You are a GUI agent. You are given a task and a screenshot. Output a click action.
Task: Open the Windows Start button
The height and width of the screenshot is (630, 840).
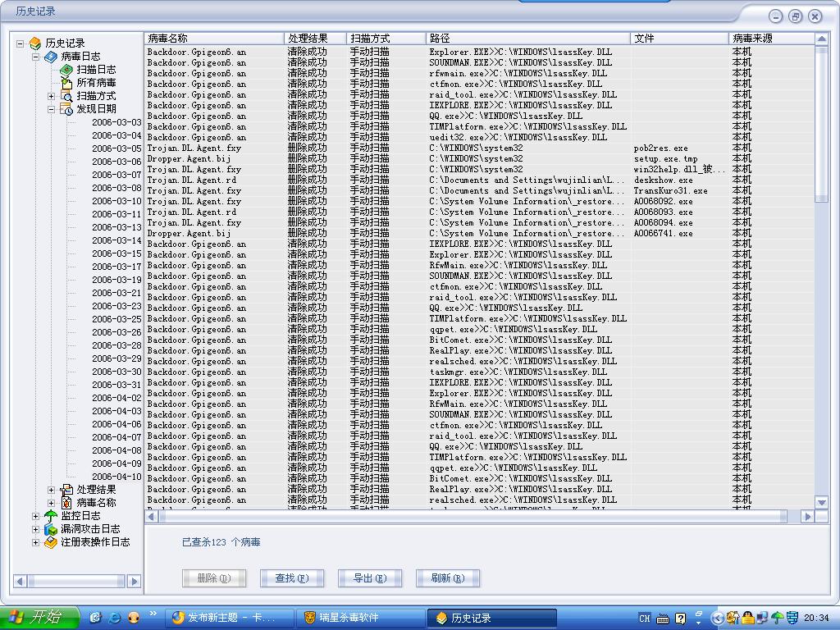click(39, 618)
